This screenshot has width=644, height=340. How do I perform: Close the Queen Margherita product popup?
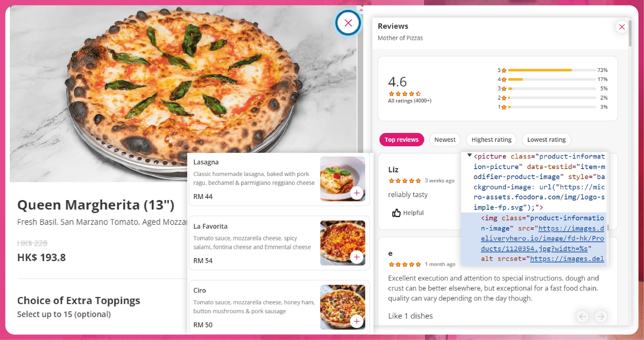[348, 23]
